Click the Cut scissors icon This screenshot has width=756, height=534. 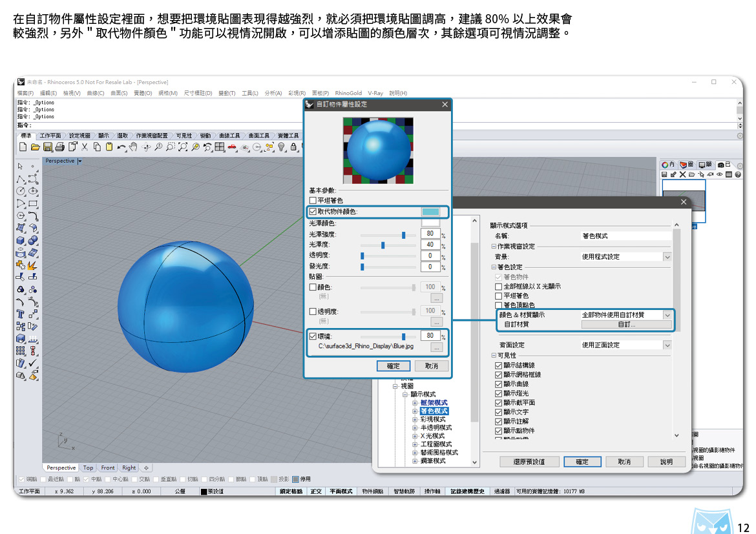(x=85, y=147)
